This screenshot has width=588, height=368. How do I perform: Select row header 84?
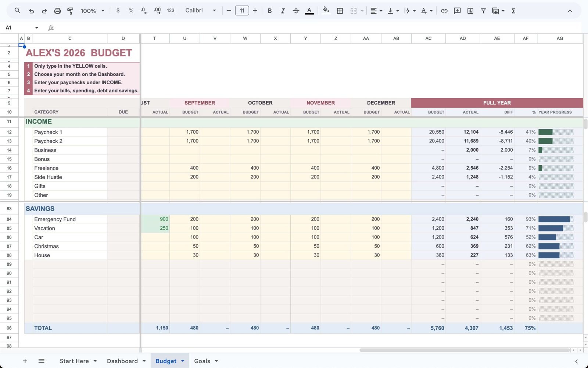tap(9, 219)
